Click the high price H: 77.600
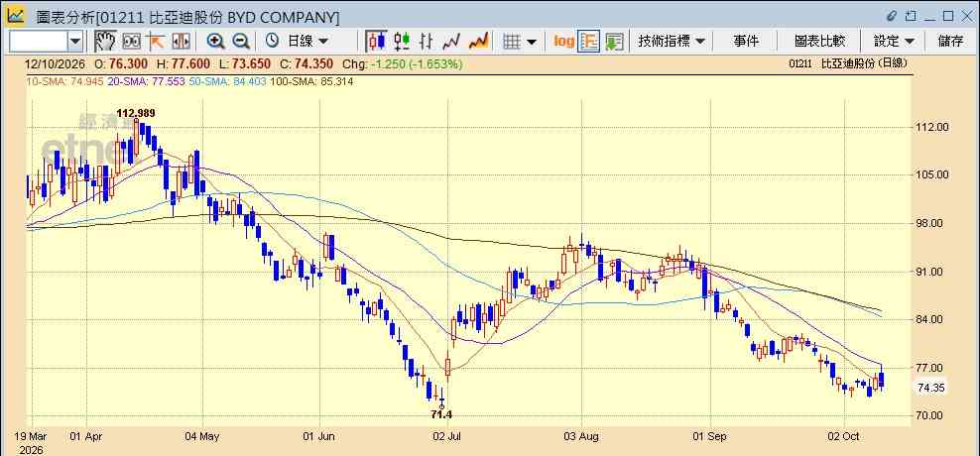Screen dimensions: 980x456 click(x=184, y=63)
